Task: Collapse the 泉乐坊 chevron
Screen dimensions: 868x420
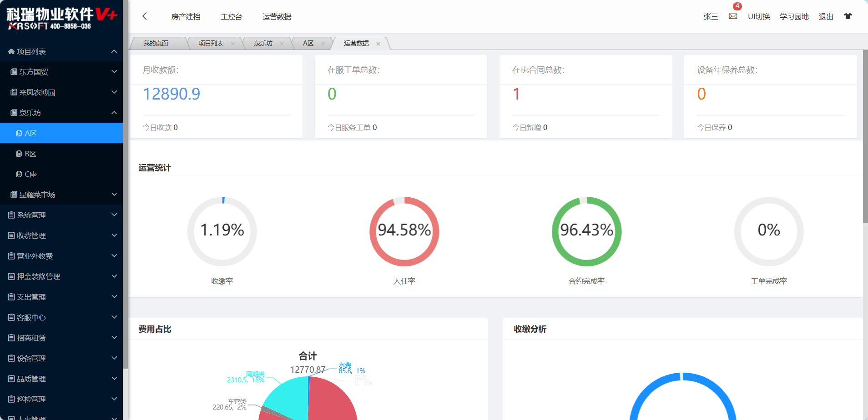Action: [x=114, y=113]
